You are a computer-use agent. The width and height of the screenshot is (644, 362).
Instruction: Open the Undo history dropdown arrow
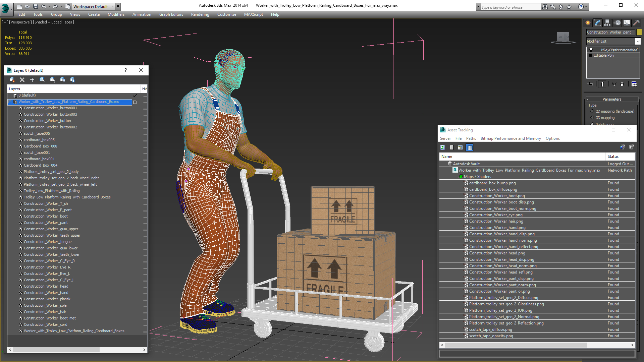[x=49, y=6]
